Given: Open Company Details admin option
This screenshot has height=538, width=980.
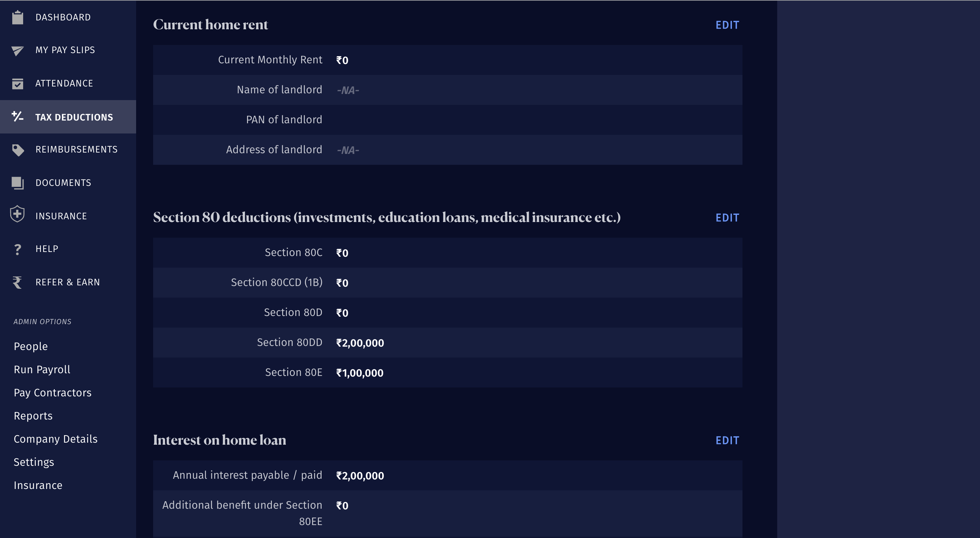Looking at the screenshot, I should (x=55, y=439).
